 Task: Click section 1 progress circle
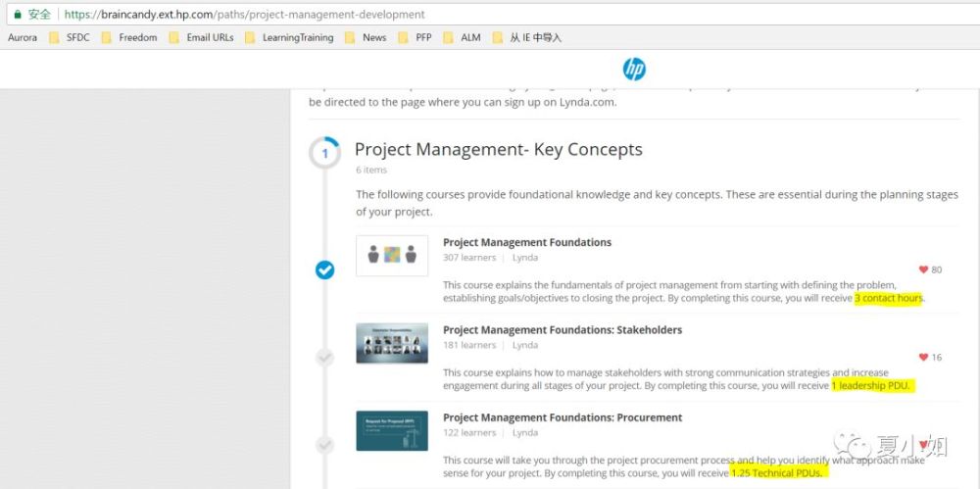[324, 153]
